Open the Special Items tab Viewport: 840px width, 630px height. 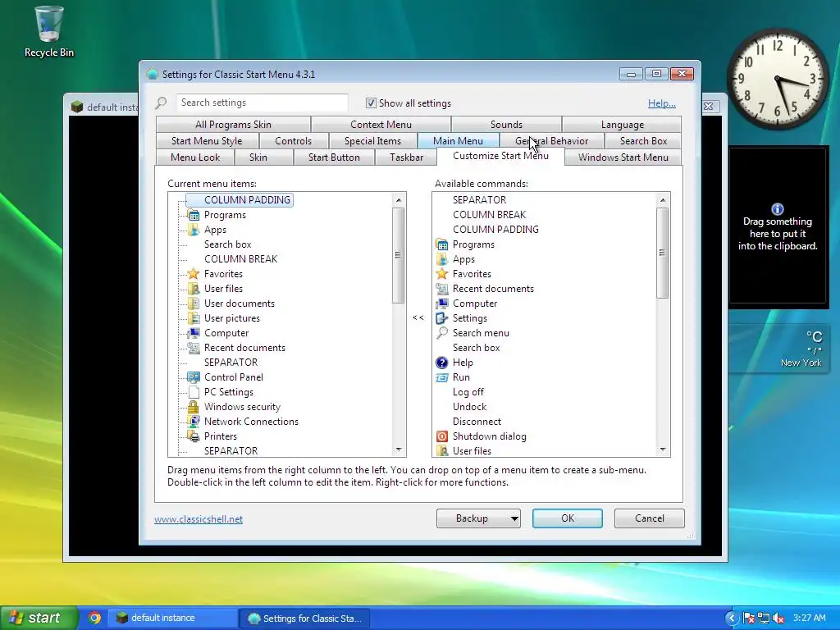372,141
